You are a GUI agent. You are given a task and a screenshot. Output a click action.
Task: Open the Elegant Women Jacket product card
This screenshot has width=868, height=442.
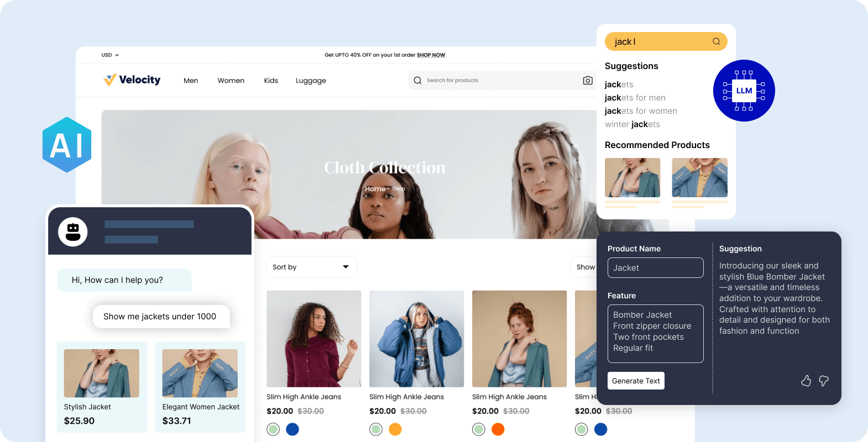pos(200,387)
